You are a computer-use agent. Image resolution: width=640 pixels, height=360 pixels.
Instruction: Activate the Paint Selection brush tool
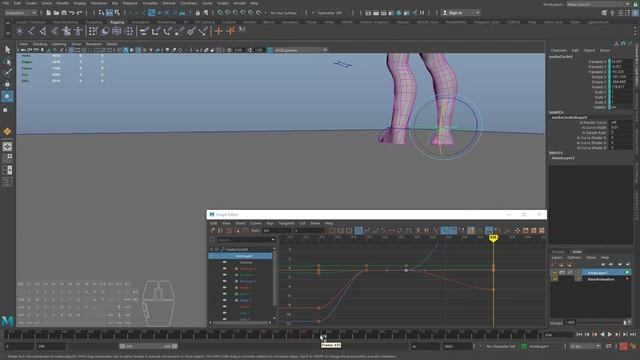[7, 73]
